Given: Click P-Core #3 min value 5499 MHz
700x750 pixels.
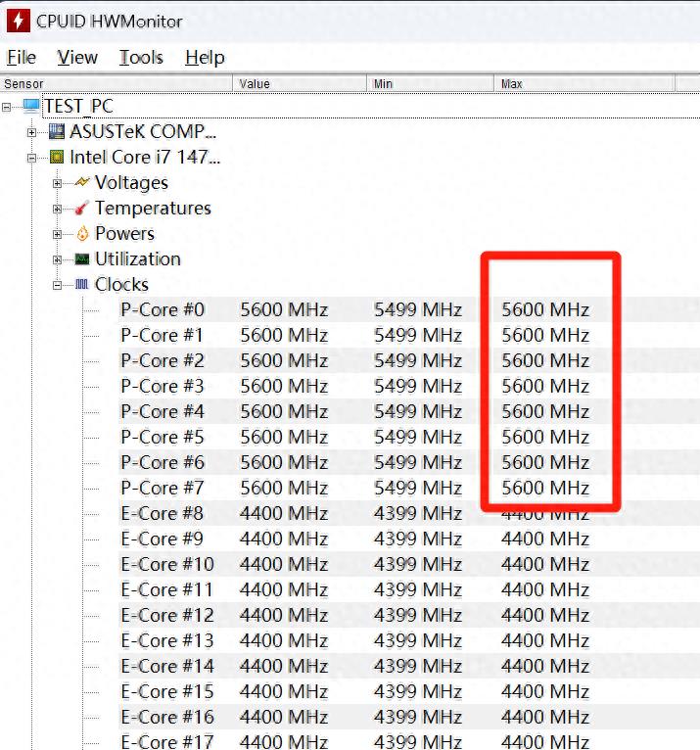Looking at the screenshot, I should coord(418,386).
